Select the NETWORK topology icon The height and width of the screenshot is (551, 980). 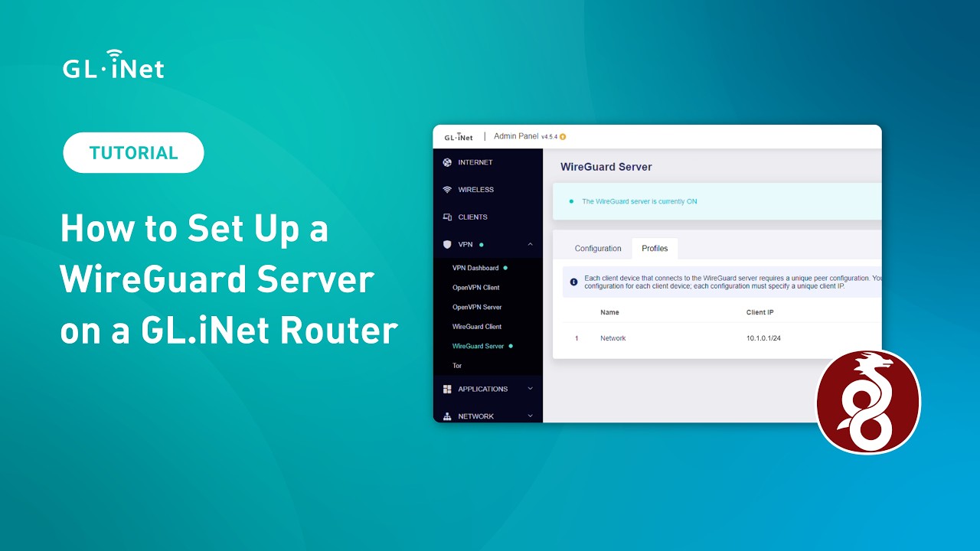point(447,416)
